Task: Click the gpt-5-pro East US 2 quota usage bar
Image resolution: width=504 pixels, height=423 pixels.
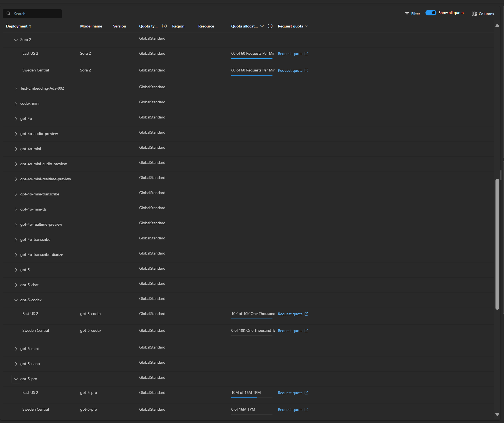Action: tap(252, 397)
